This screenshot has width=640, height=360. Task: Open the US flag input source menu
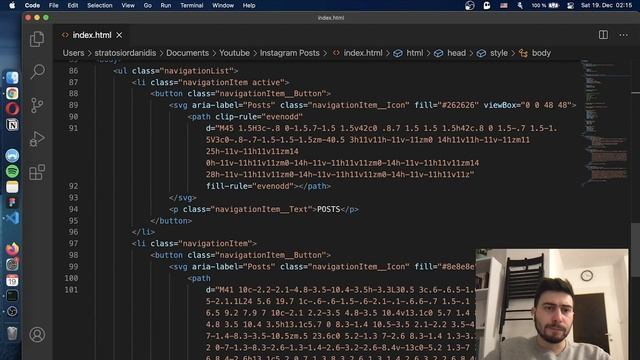[x=504, y=5]
